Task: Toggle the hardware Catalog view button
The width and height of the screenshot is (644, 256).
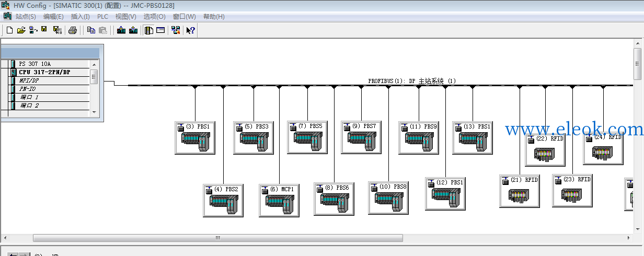Action: 149,30
